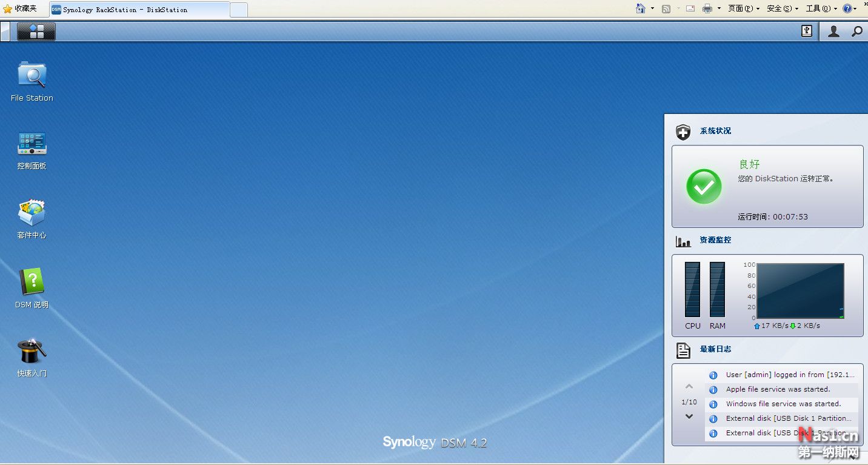Click the 运行时间: 00:07:53 uptime text
Image resolution: width=868 pixels, height=465 pixels.
click(x=773, y=217)
